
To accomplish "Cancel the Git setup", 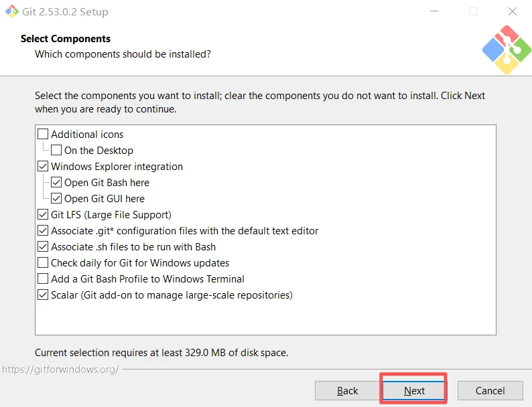I will click(x=490, y=391).
